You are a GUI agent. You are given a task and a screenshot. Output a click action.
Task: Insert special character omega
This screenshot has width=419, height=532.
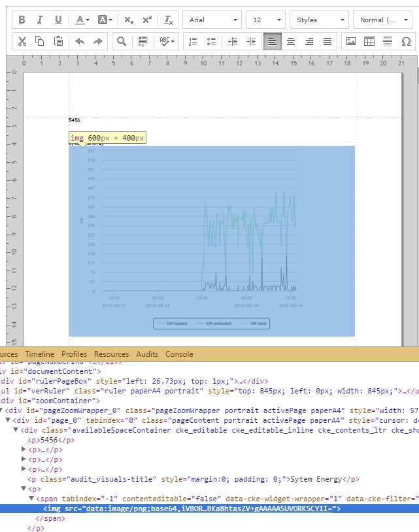pos(406,42)
